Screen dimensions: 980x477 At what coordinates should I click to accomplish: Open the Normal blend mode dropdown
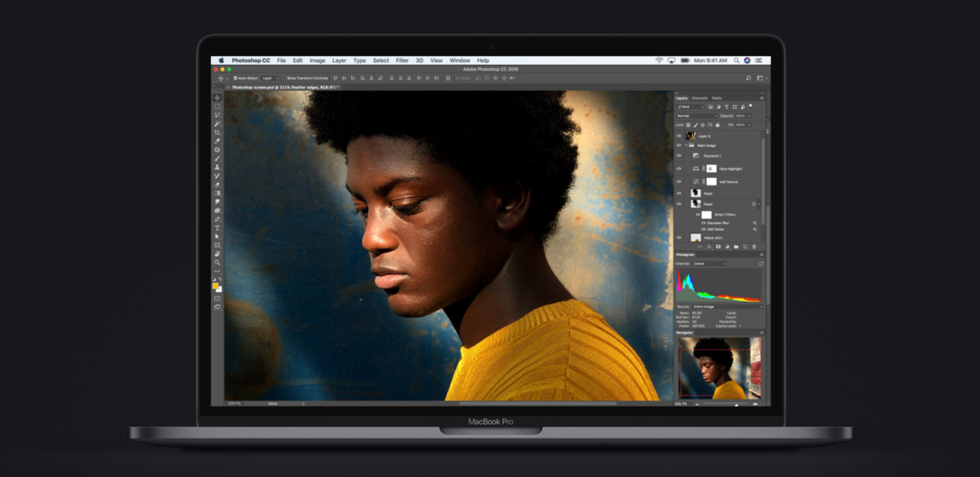tap(697, 116)
